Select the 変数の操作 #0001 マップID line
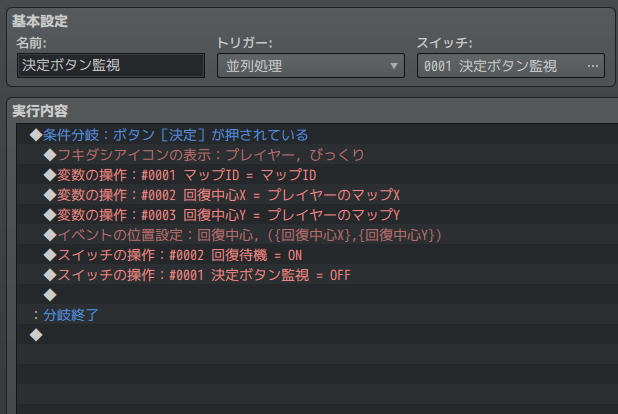This screenshot has width=618, height=414. tap(317, 175)
